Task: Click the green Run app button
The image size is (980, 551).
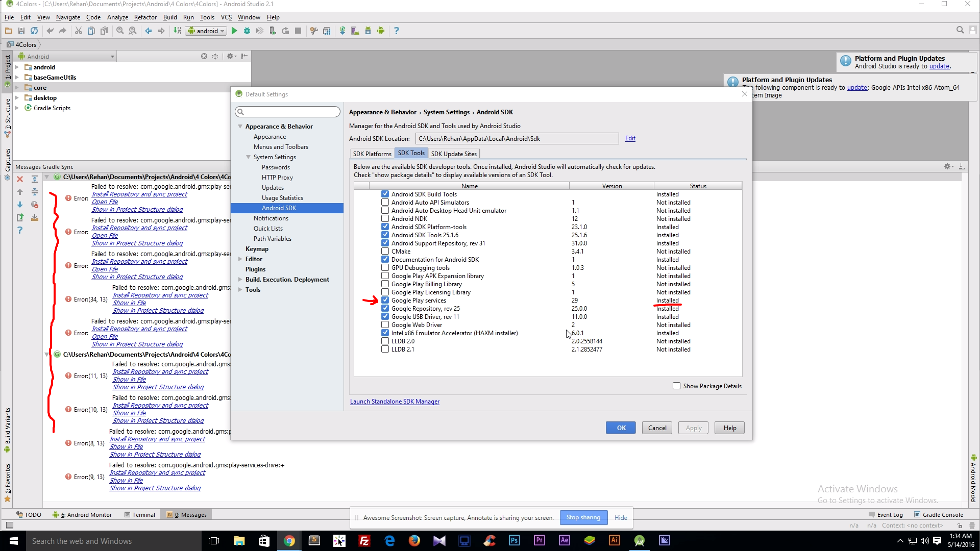Action: tap(234, 31)
